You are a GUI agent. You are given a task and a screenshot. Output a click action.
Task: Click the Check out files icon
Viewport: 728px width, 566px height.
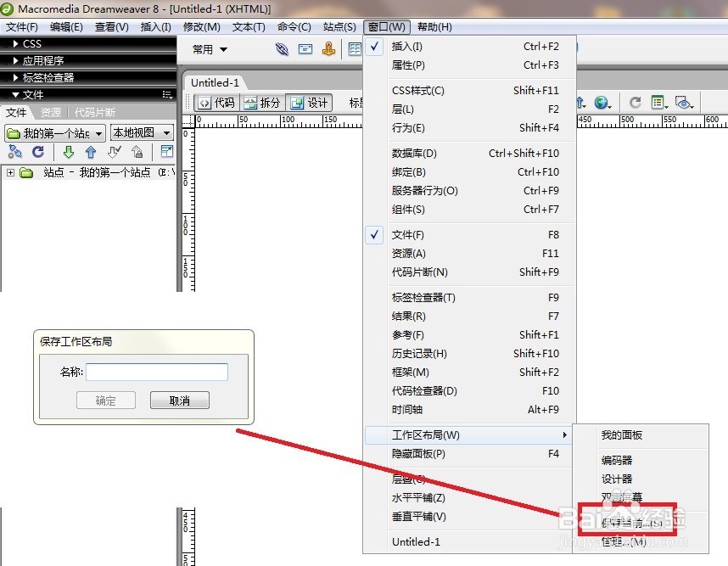(x=114, y=152)
